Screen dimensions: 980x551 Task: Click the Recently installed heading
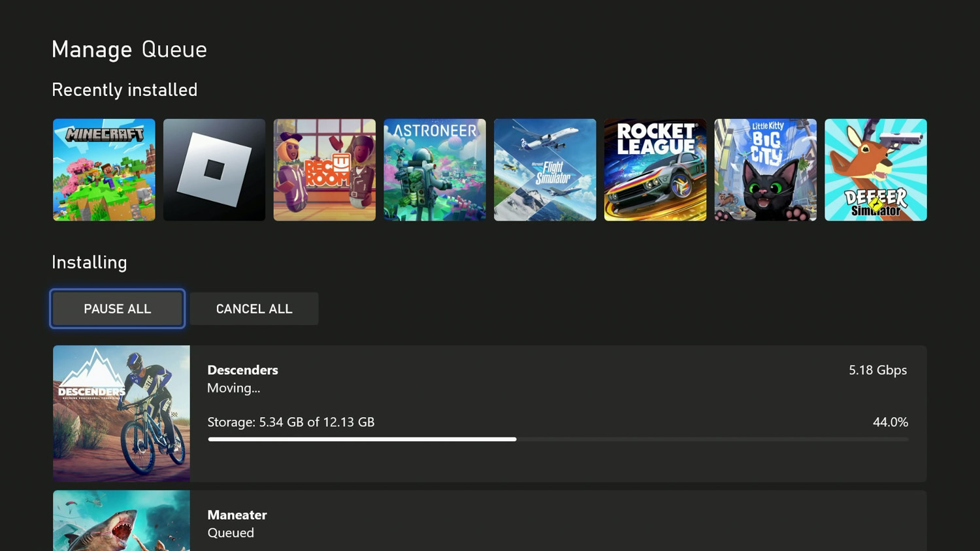pos(125,90)
